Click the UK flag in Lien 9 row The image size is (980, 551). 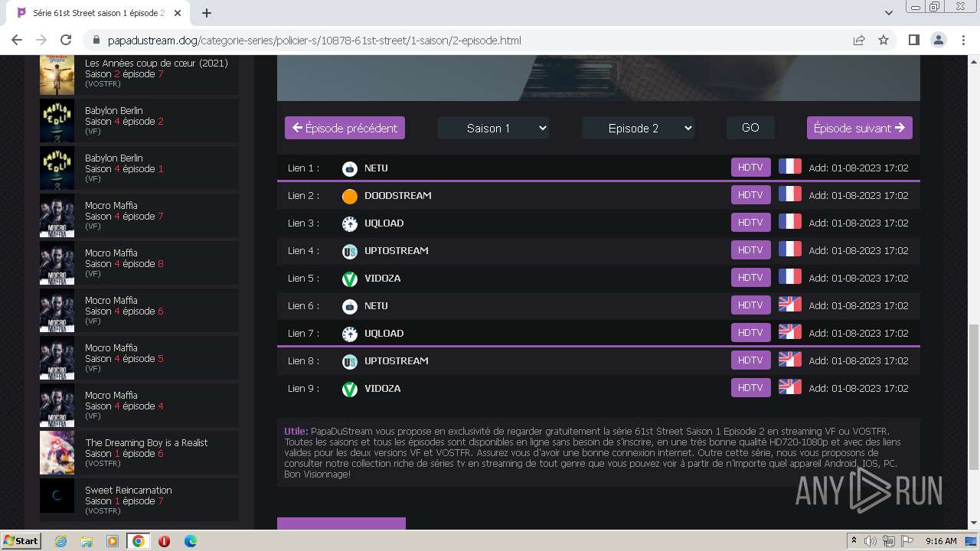tap(789, 387)
